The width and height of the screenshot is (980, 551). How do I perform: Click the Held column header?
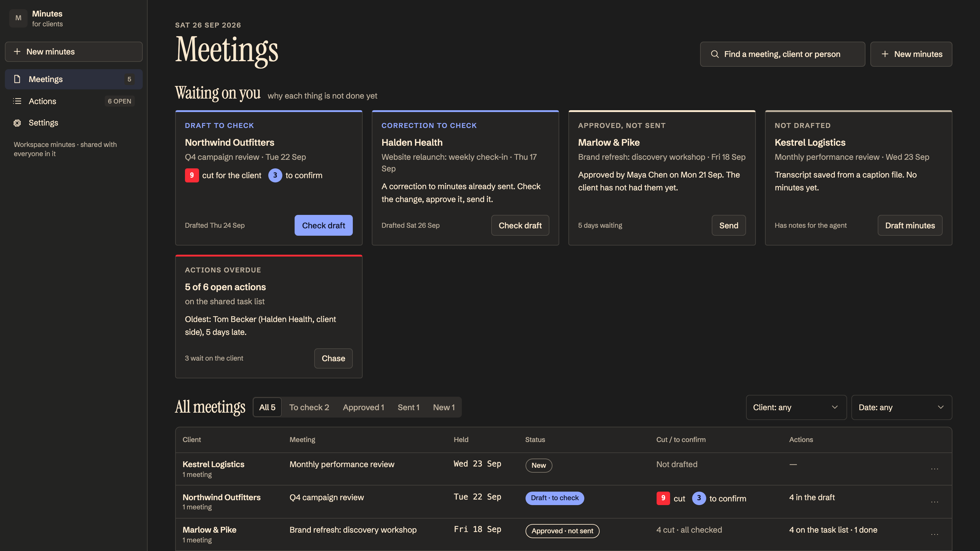461,440
